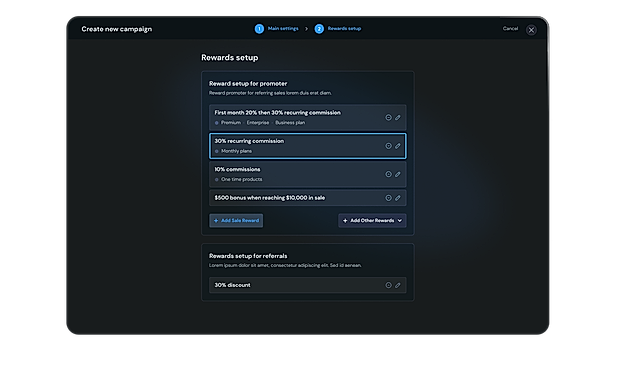
Task: Edit the 10% commissions reward
Action: click(x=398, y=174)
